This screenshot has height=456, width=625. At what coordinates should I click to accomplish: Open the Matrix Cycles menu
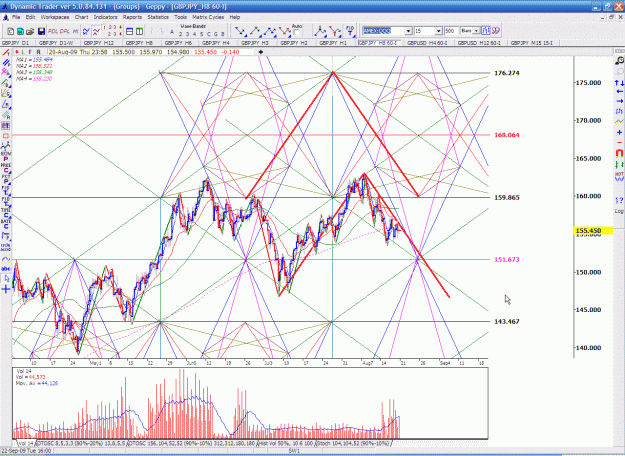[x=208, y=17]
